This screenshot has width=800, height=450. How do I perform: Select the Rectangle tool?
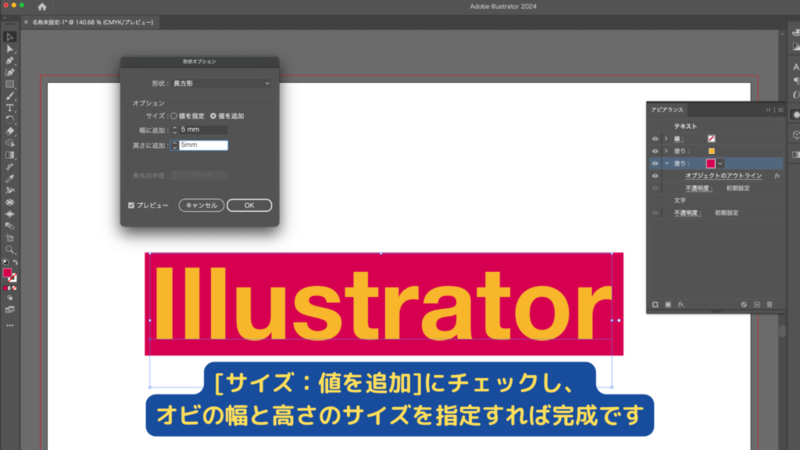(x=10, y=84)
